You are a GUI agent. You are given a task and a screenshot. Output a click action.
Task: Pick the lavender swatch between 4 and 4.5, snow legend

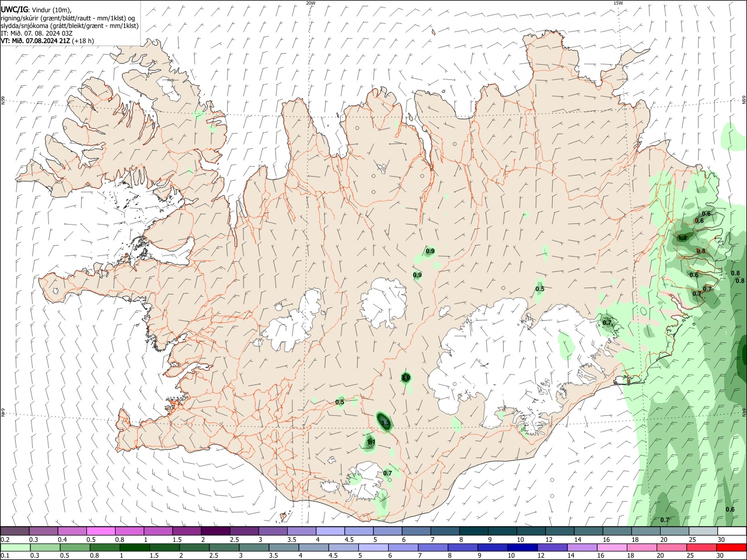330,531
